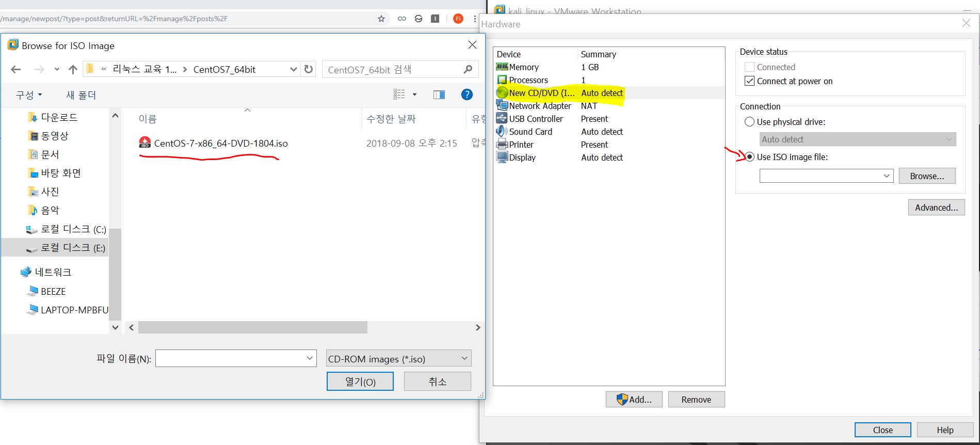This screenshot has height=445, width=980.
Task: Change file view layout icon
Action: point(399,94)
